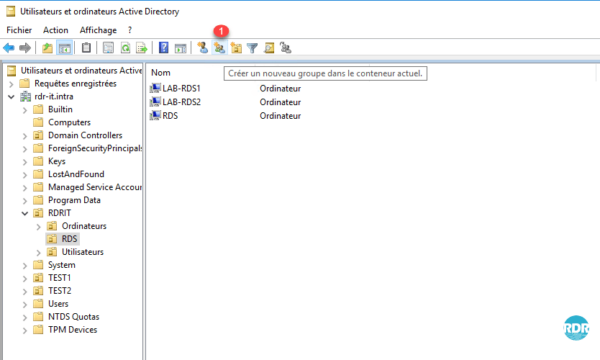Open the Fichier menu
This screenshot has width=600, height=360.
tap(19, 30)
